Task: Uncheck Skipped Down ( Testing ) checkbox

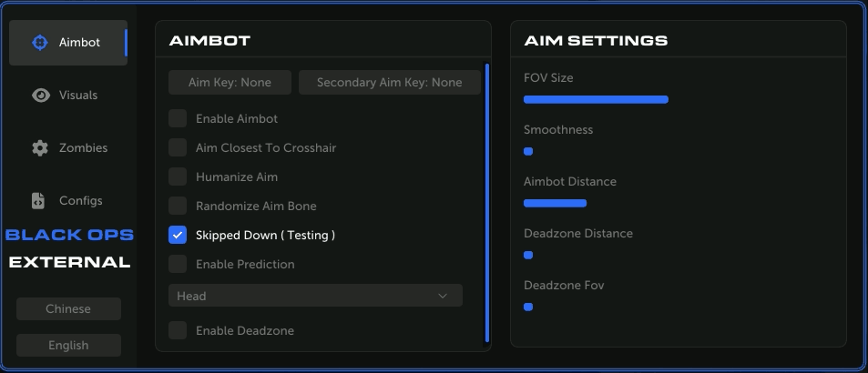Action: click(x=178, y=235)
